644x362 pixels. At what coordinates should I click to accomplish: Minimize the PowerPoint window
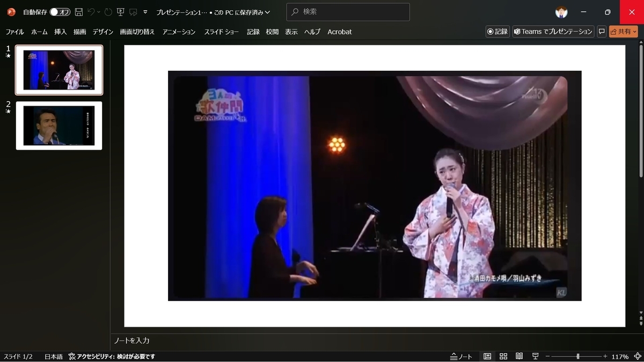(584, 12)
